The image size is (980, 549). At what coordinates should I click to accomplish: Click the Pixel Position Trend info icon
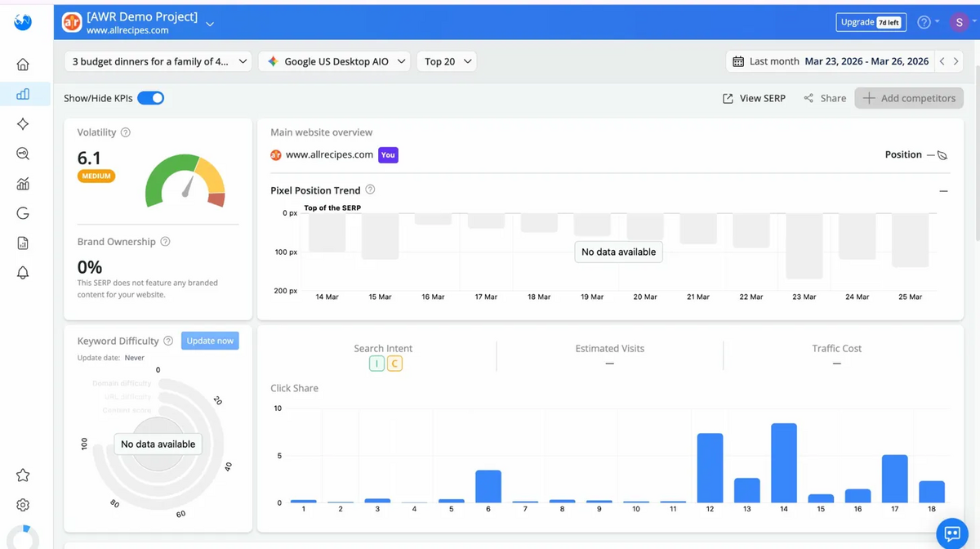[370, 190]
